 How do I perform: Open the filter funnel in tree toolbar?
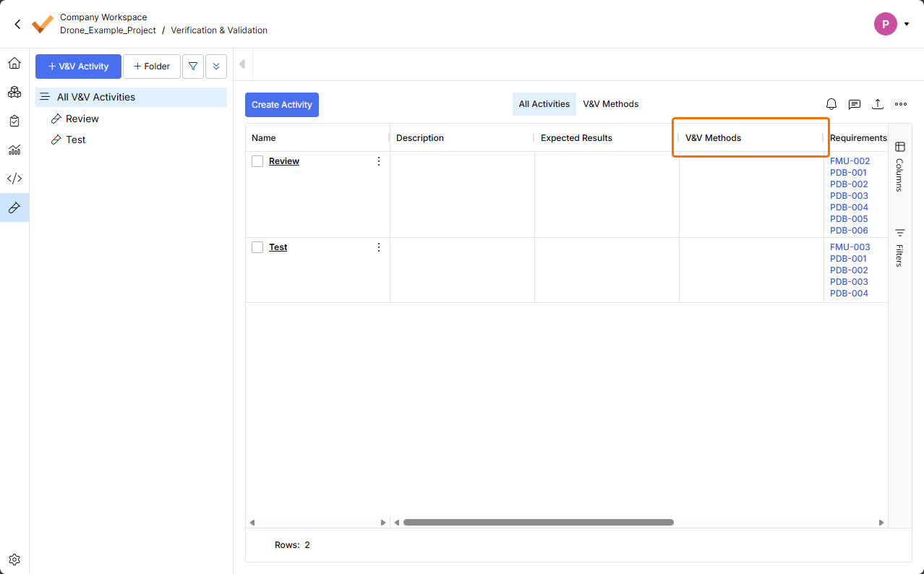tap(193, 67)
